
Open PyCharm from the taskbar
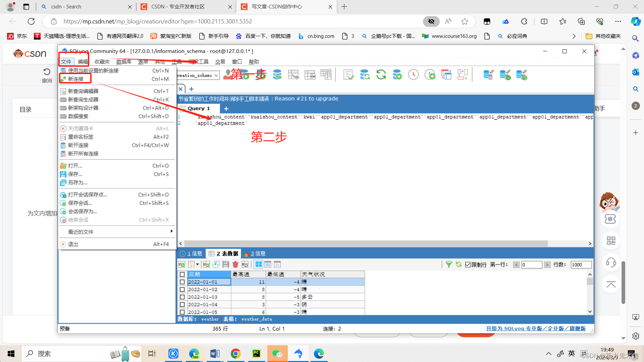(x=257, y=353)
